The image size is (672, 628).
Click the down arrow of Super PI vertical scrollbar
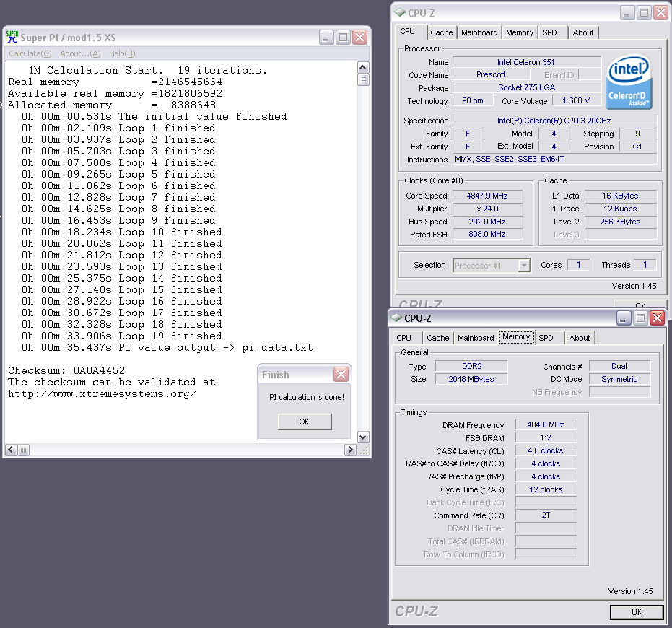(x=363, y=437)
